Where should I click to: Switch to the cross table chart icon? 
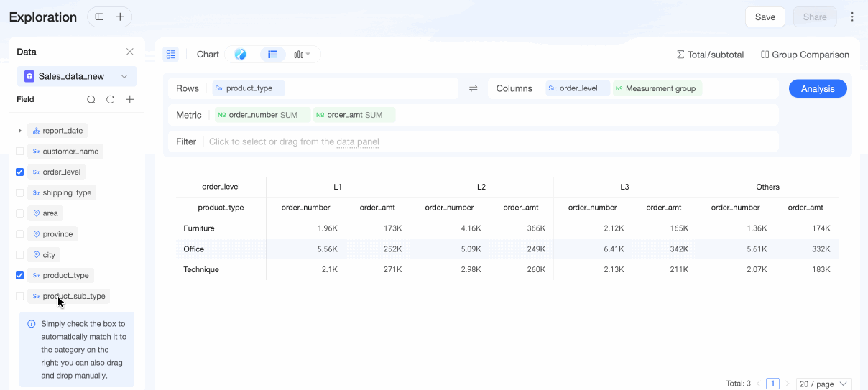tap(273, 55)
